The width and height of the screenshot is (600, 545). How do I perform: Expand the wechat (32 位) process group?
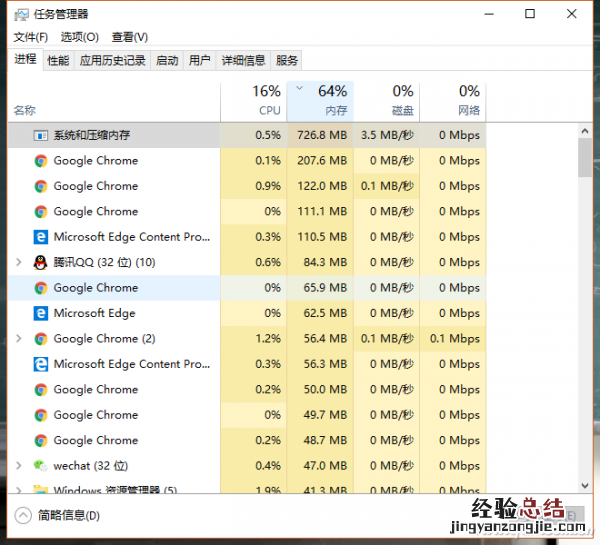(19, 466)
